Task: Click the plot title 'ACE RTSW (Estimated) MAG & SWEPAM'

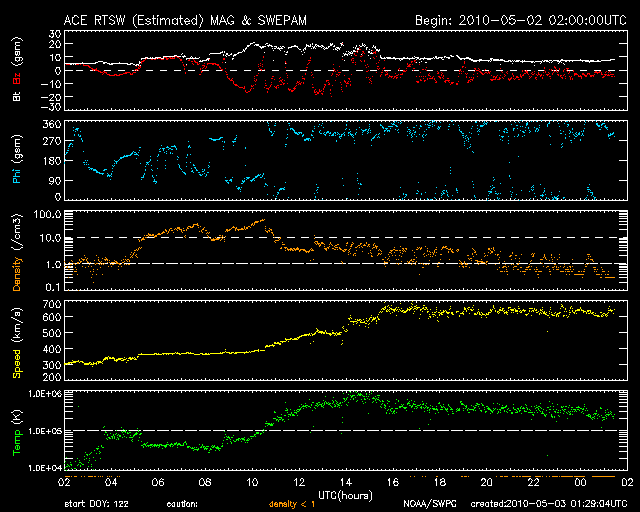Action: (x=185, y=21)
